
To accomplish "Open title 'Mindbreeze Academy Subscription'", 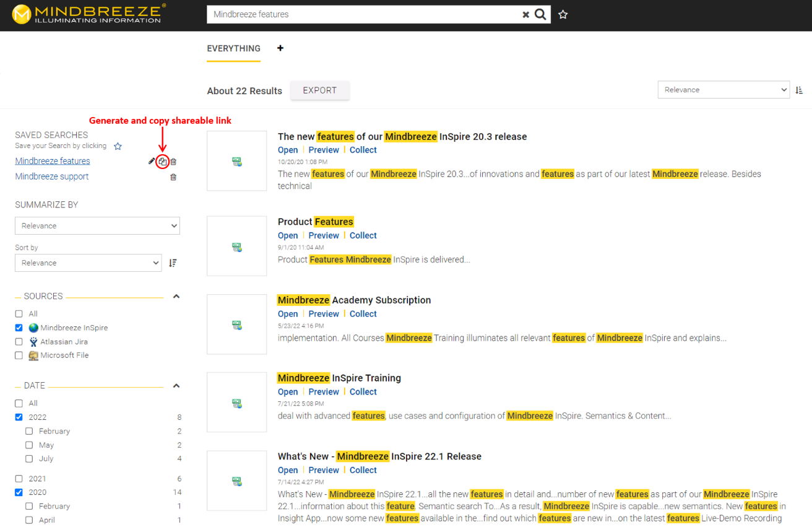I will (x=354, y=300).
